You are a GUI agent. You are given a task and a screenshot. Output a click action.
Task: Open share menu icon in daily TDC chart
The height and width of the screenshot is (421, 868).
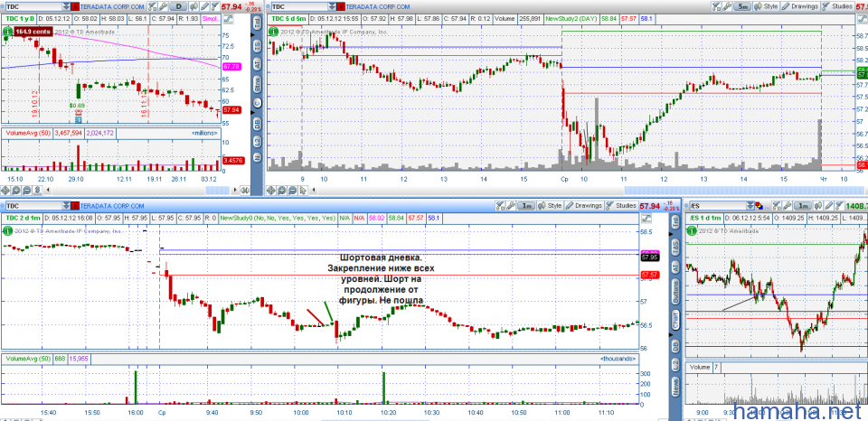(x=152, y=6)
